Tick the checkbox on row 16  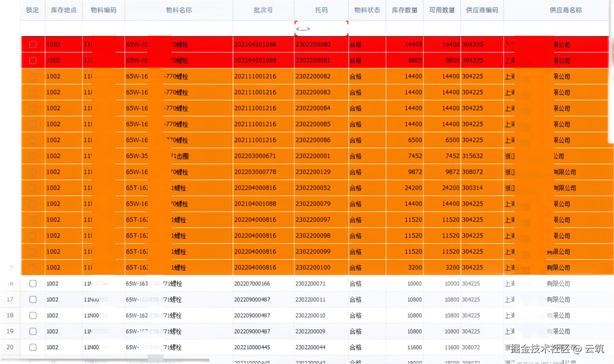[33, 283]
